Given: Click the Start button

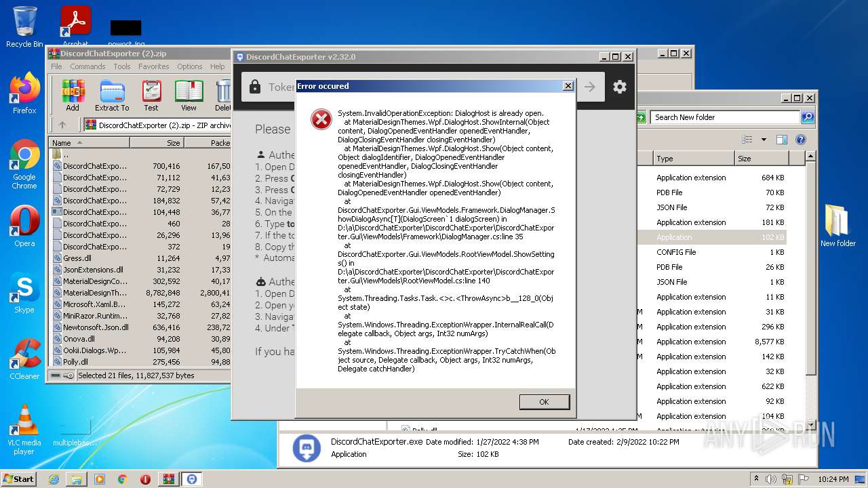Looking at the screenshot, I should (19, 479).
